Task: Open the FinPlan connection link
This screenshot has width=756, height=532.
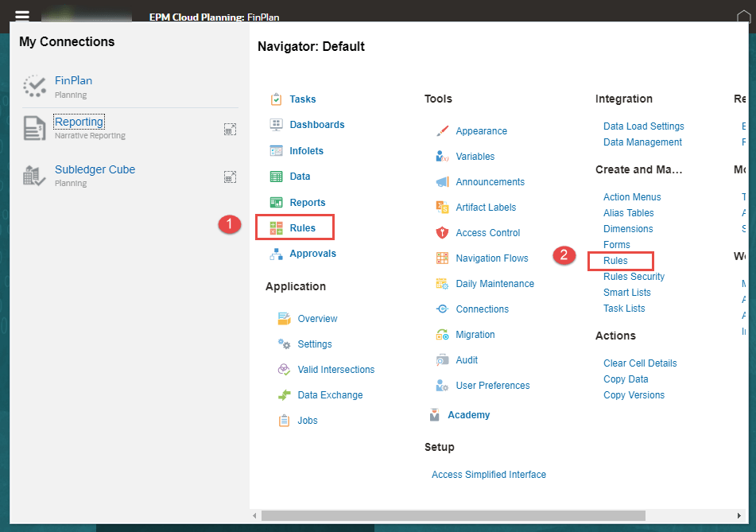Action: (73, 80)
